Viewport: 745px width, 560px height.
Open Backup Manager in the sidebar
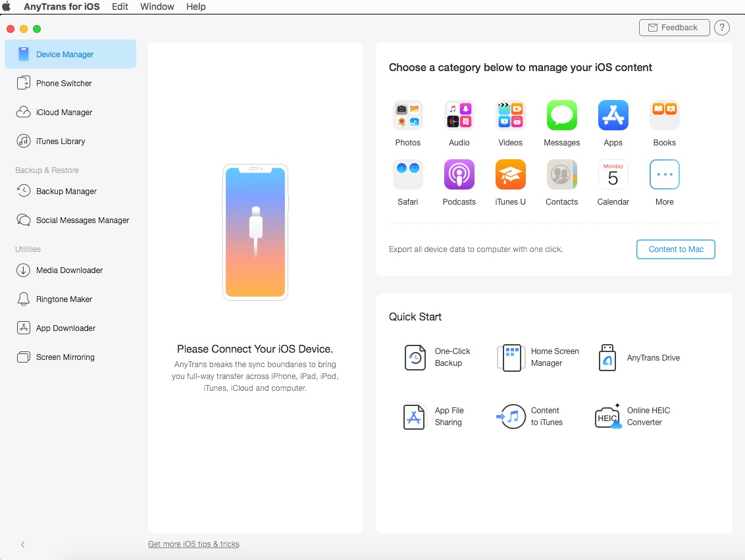(x=70, y=191)
